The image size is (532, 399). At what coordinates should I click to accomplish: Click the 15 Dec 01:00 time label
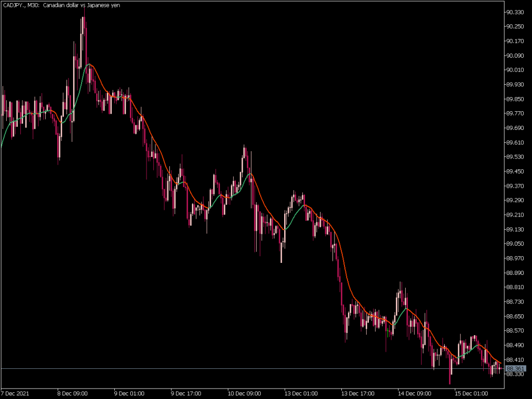tap(470, 393)
